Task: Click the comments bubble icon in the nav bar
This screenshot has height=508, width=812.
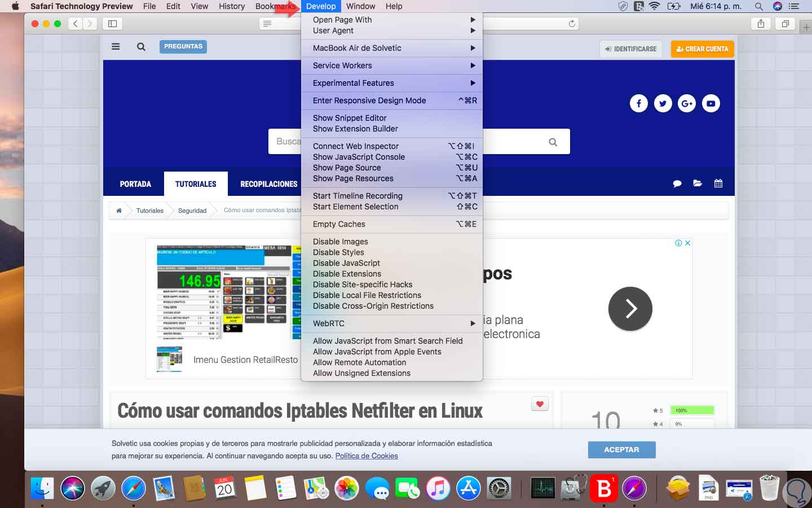Action: [x=677, y=183]
